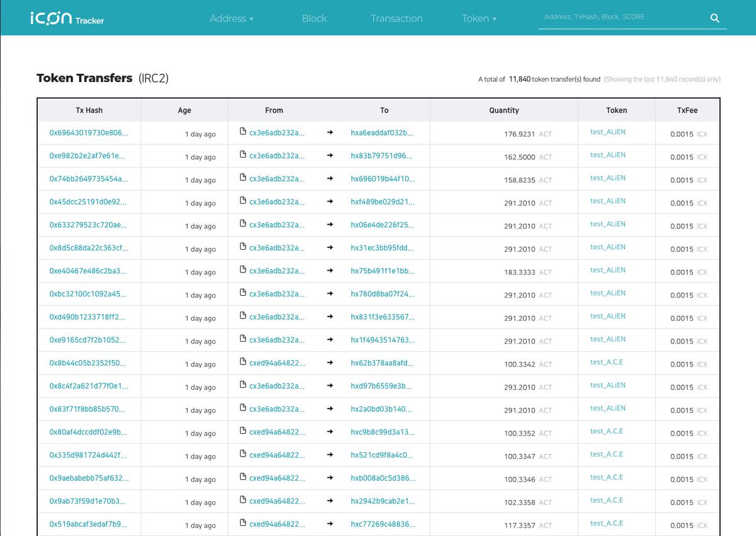
Task: Open recipient address hx2942b9cab2e1...
Action: click(383, 501)
